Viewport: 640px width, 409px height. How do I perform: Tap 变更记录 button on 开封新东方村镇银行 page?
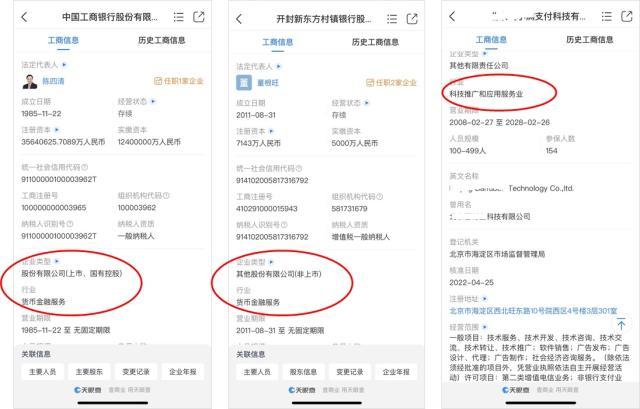coord(350,372)
